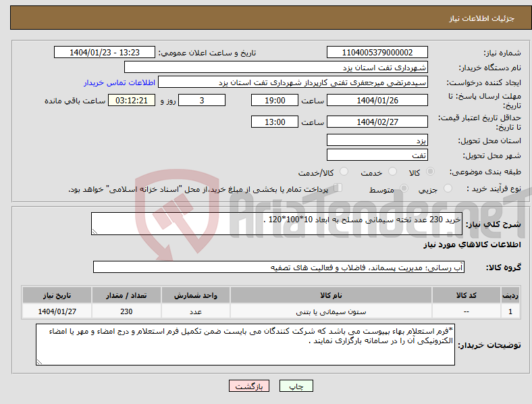
Task: Click the شرح کلی نیاز label
Action: tap(494, 224)
